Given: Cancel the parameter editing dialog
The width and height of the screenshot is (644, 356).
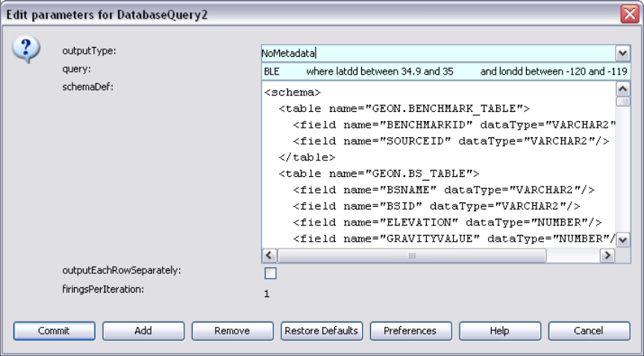Looking at the screenshot, I should (x=589, y=331).
